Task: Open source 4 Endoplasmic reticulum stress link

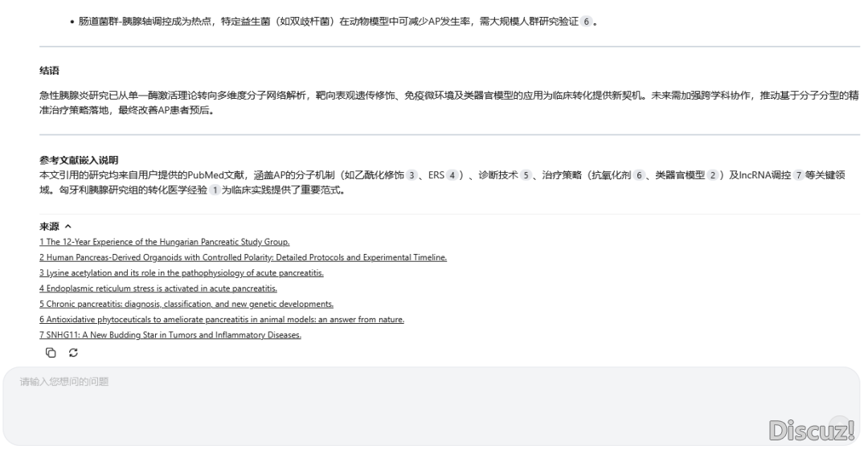Action: [158, 288]
